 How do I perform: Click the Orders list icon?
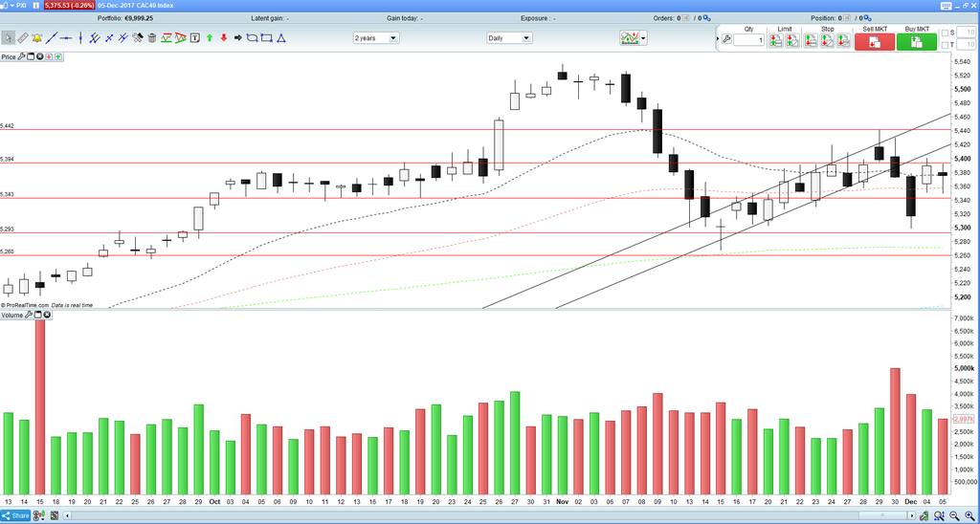click(x=686, y=18)
